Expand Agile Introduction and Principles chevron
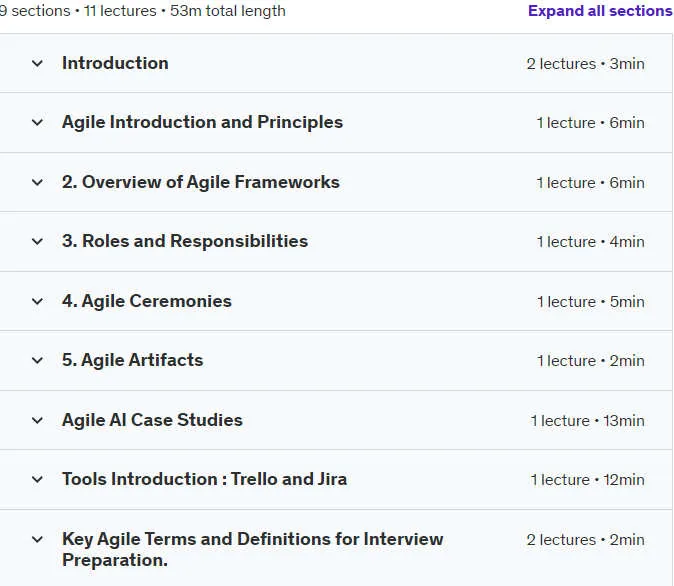This screenshot has height=586, width=674. (x=37, y=123)
